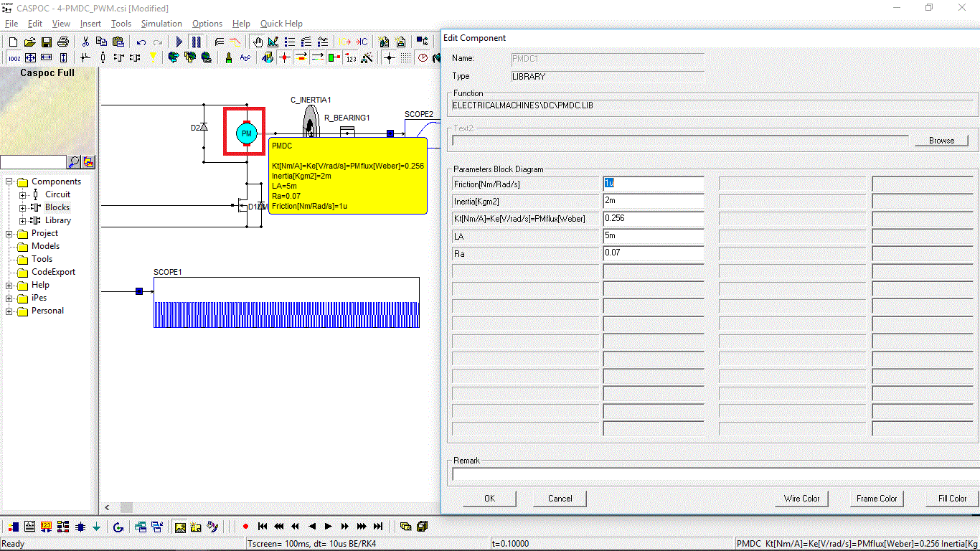Open Frame Color picker
This screenshot has height=551, width=980.
pos(877,499)
